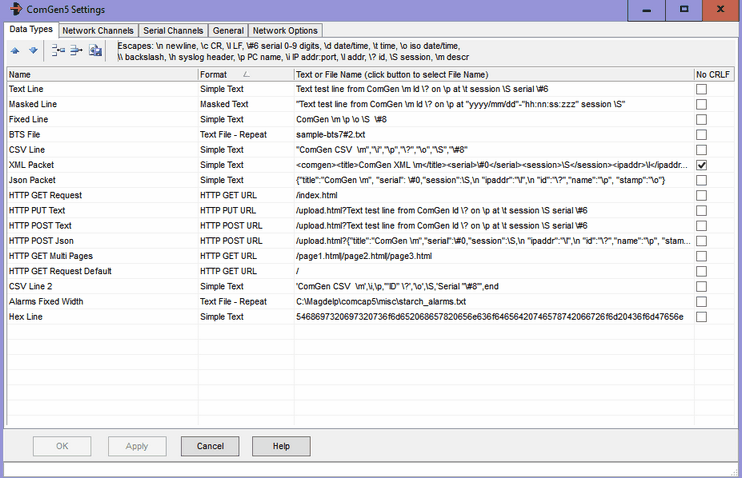Click the insert row toolbar icon

coord(57,50)
